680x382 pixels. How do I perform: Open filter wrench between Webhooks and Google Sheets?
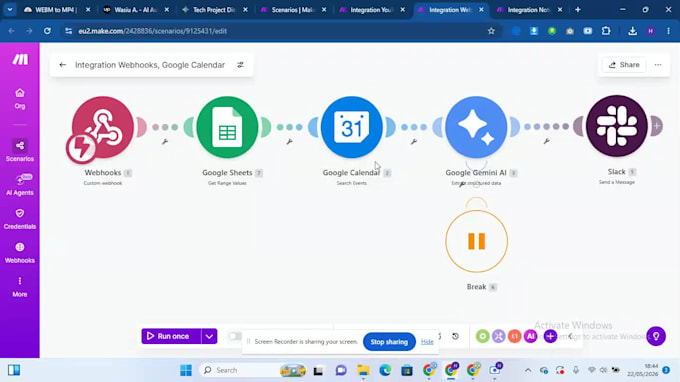pyautogui.click(x=165, y=141)
